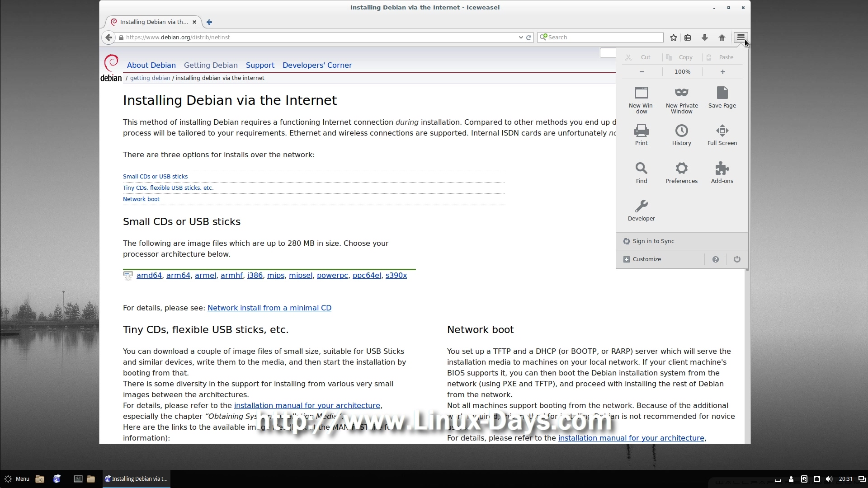868x488 pixels.
Task: Go to the Home page icon
Action: pyautogui.click(x=722, y=38)
